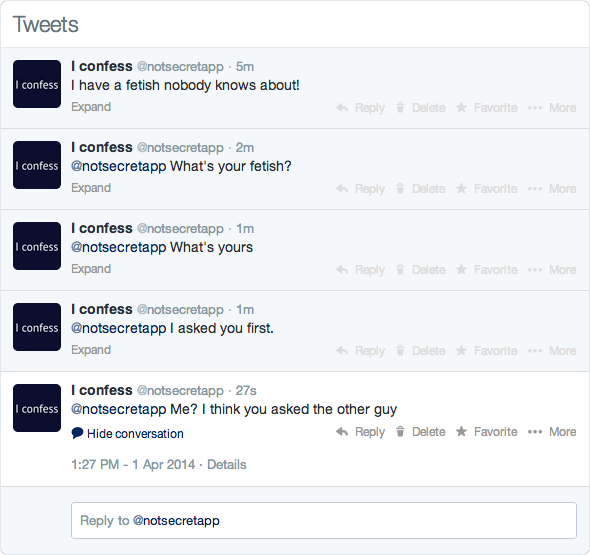Delete the 'What's your fetish?' tweet
This screenshot has width=590, height=555.
[x=421, y=189]
